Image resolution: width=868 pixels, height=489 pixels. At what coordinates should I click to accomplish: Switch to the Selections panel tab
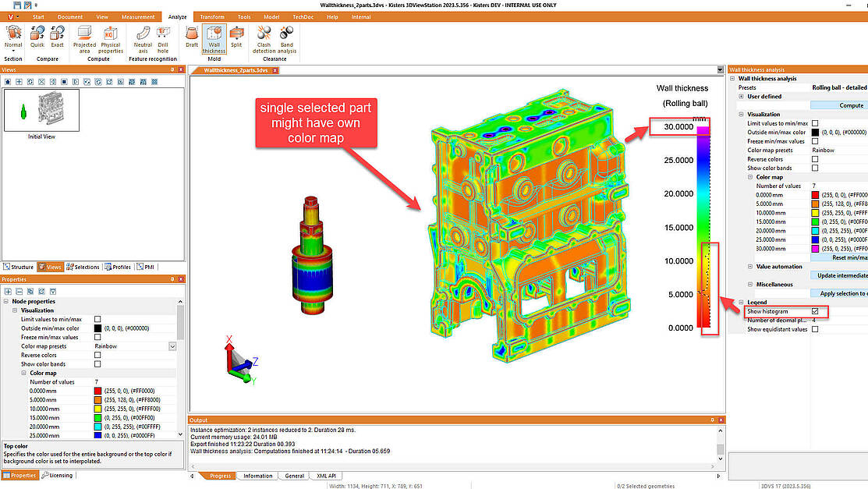[83, 267]
